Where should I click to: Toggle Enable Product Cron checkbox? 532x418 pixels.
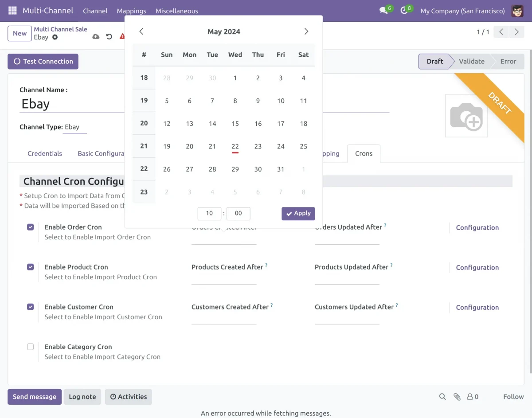click(31, 267)
